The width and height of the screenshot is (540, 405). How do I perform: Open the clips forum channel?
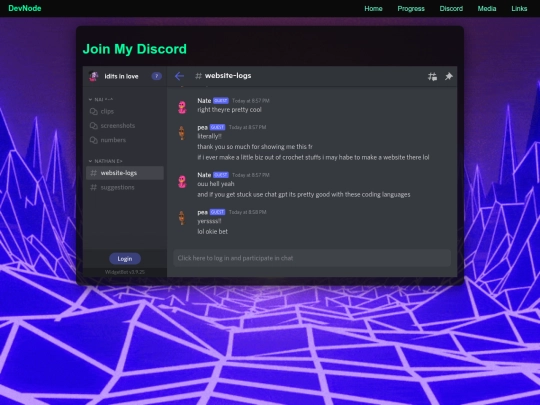coord(125,111)
